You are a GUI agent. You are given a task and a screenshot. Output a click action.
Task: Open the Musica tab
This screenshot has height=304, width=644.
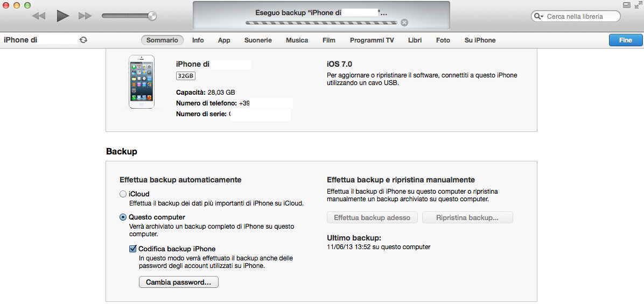pos(297,40)
